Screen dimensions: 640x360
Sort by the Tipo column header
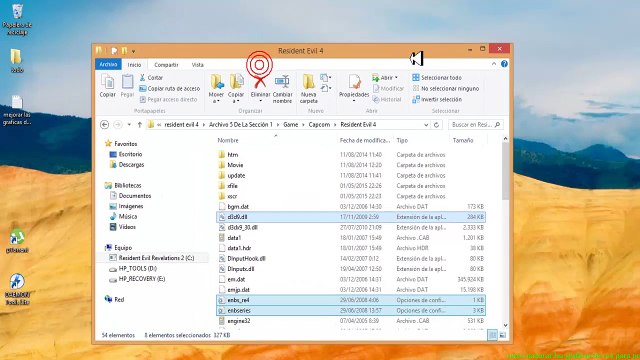point(402,140)
